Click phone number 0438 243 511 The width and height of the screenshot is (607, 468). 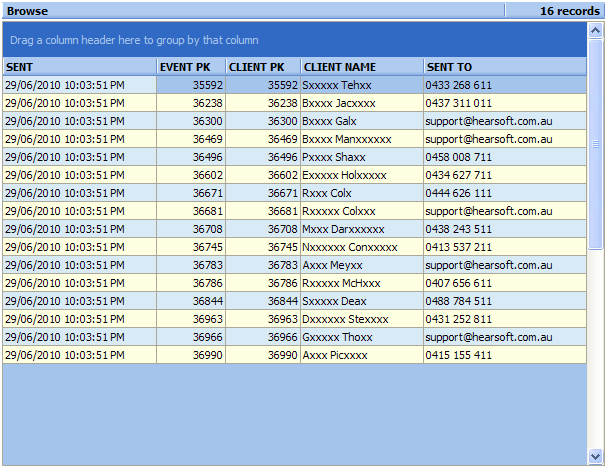tap(458, 229)
